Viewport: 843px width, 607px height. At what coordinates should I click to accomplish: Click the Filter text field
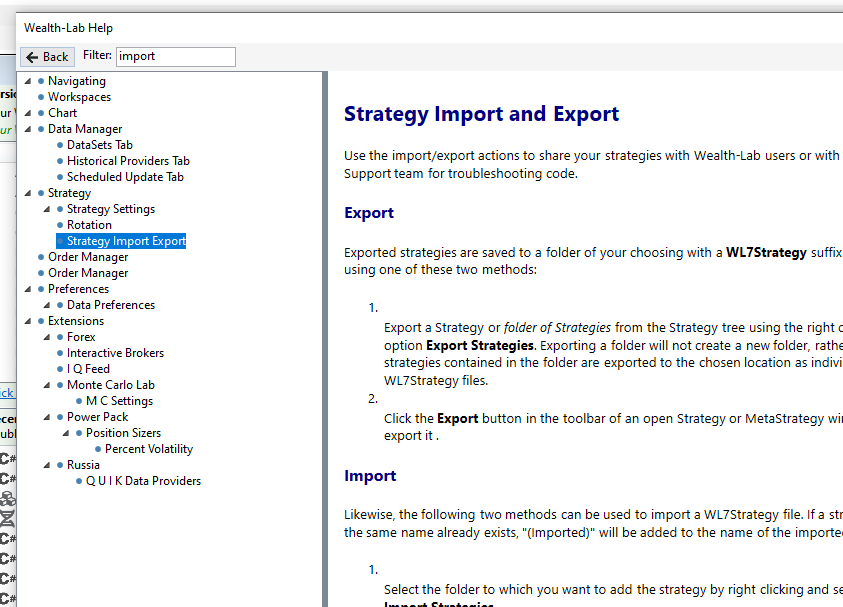pos(176,57)
